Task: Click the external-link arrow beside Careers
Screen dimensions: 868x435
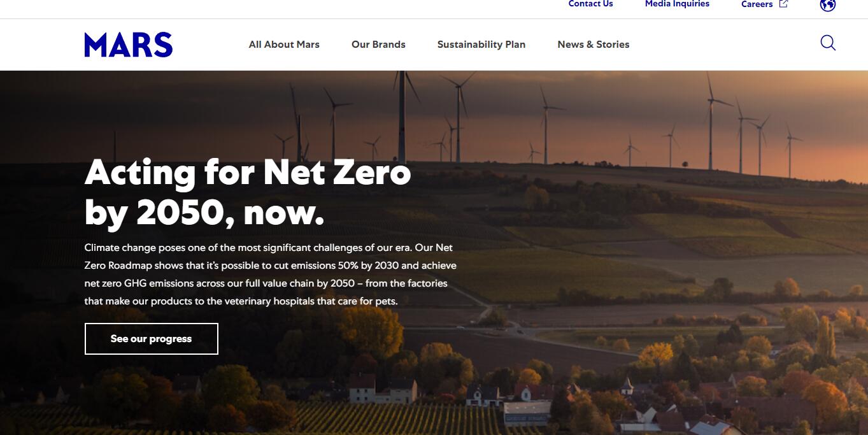Action: click(x=784, y=4)
